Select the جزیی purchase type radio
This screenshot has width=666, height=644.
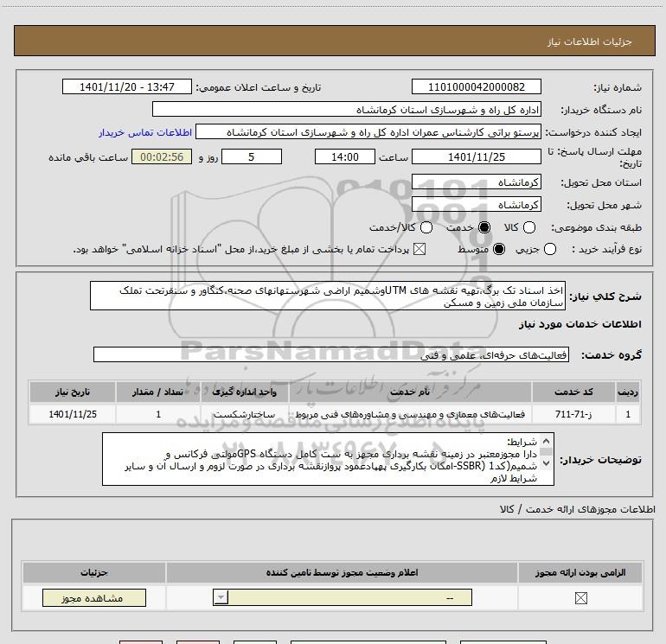(549, 249)
